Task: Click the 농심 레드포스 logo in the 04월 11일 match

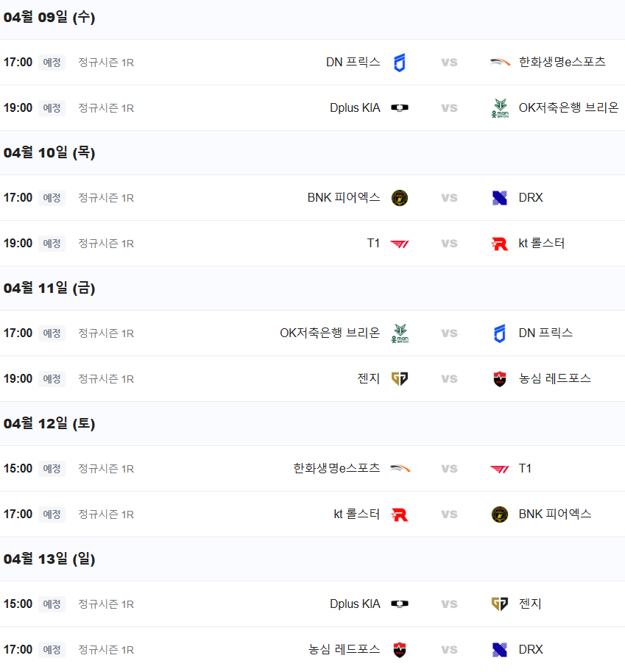Action: 500,379
